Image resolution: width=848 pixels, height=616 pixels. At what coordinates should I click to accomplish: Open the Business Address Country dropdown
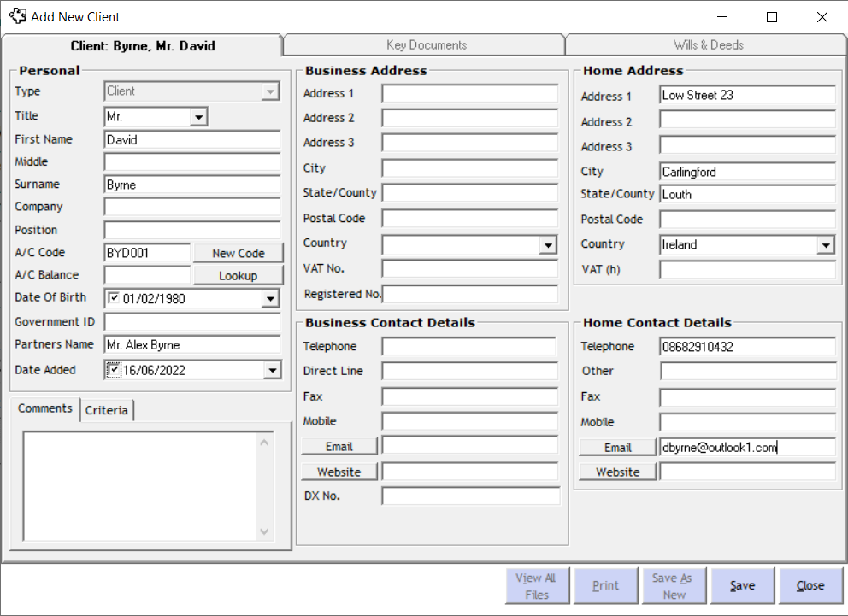pos(548,245)
